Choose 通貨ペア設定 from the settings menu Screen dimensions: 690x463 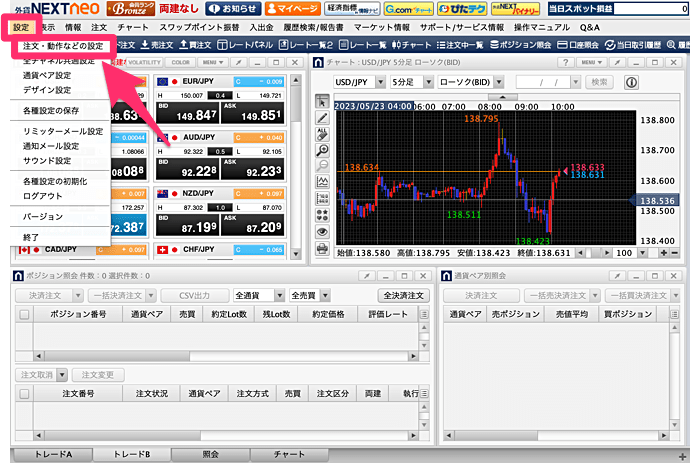pyautogui.click(x=47, y=75)
